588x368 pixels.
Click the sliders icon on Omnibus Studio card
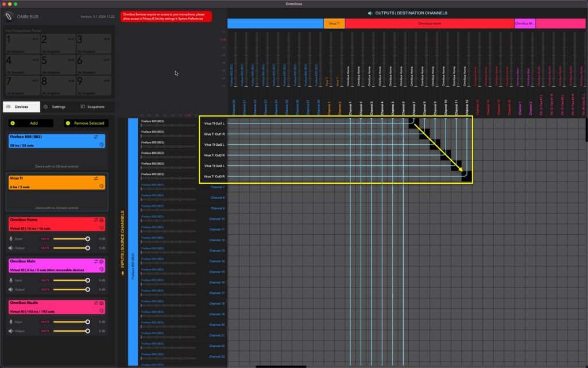(96, 303)
